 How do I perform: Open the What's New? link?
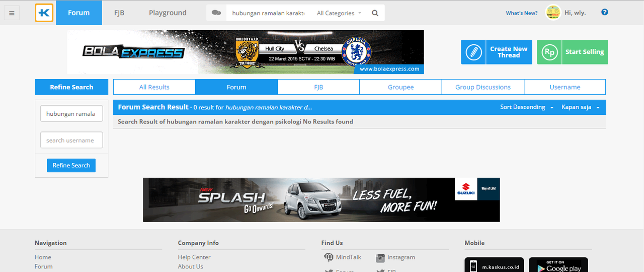pos(522,13)
